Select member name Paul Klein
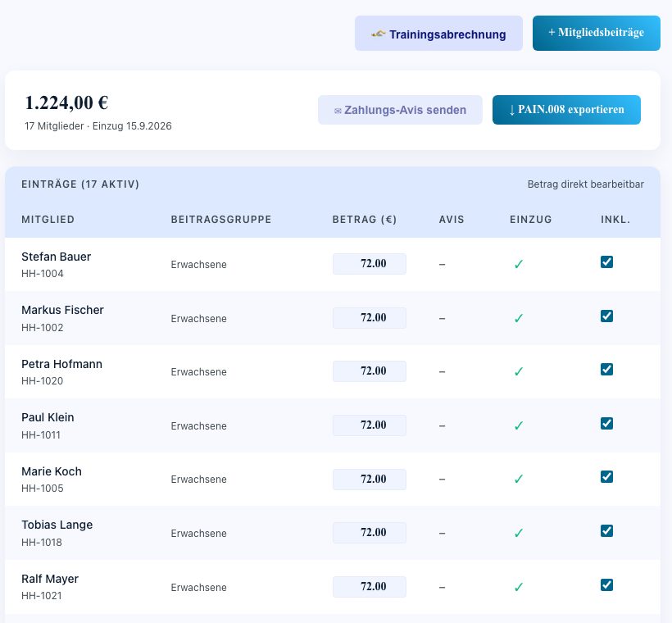Screen dimensions: 672x623 tap(48, 417)
